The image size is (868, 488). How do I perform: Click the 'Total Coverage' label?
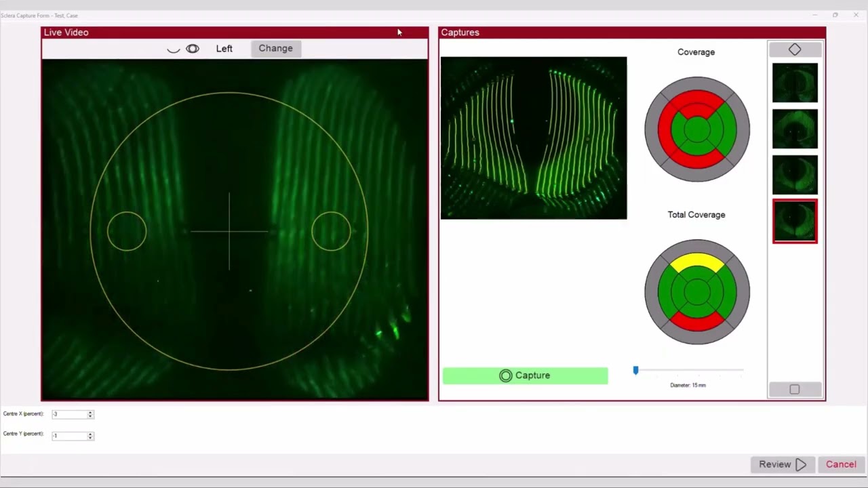(696, 214)
